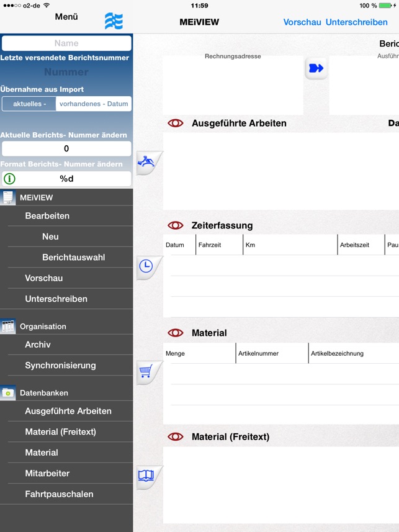Choose Neu in the sidebar
Image resolution: width=399 pixels, height=532 pixels.
pos(66,237)
